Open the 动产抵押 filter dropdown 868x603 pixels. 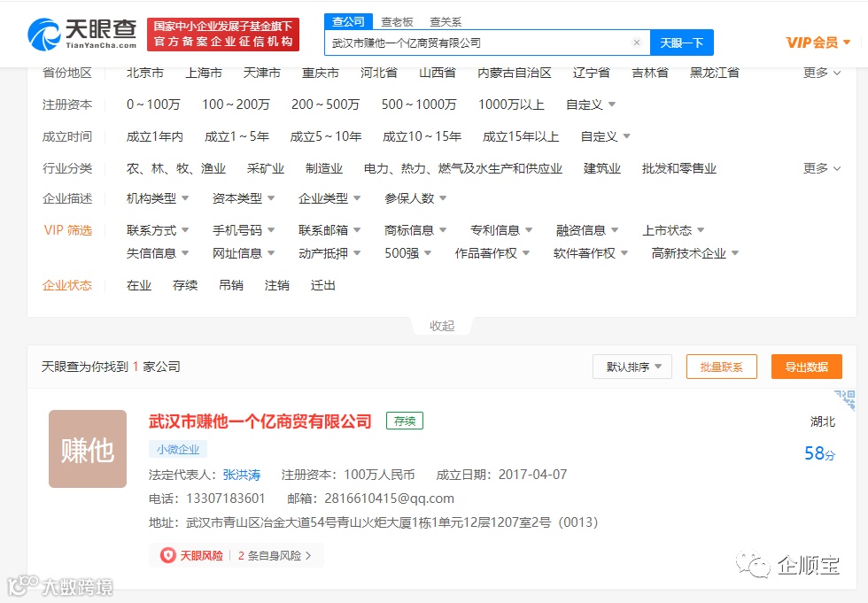tap(329, 253)
